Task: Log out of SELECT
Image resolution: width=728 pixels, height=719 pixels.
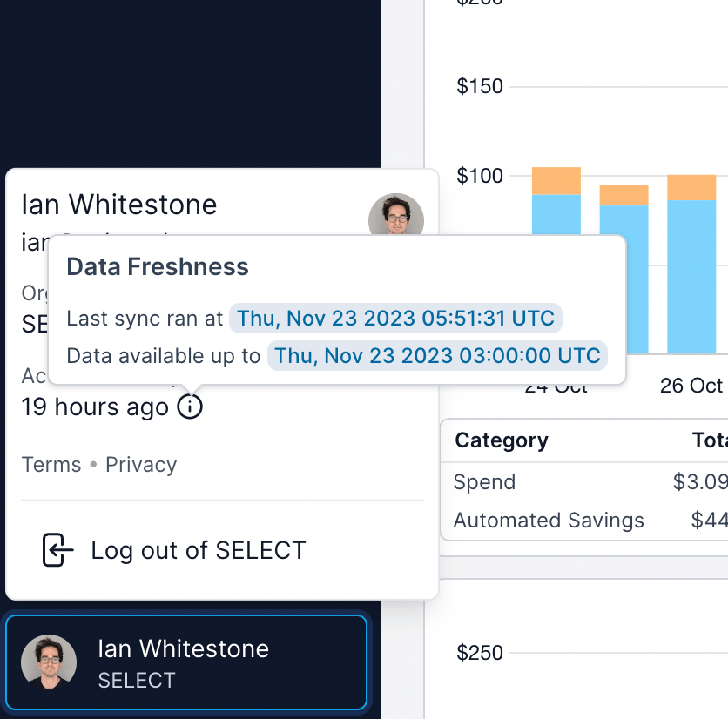Action: (198, 550)
